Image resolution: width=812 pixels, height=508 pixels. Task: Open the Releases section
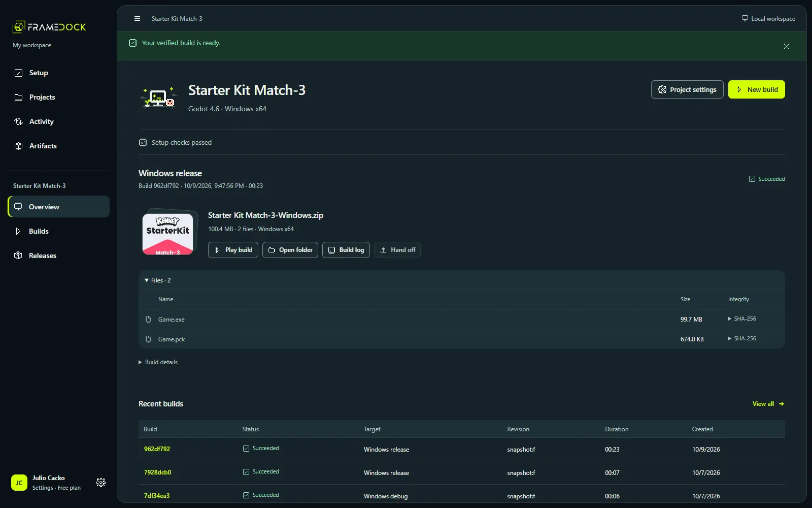58,256
